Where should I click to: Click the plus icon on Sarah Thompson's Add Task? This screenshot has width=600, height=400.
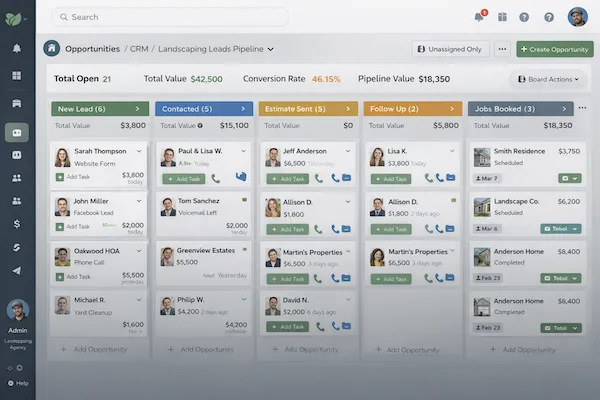60,177
